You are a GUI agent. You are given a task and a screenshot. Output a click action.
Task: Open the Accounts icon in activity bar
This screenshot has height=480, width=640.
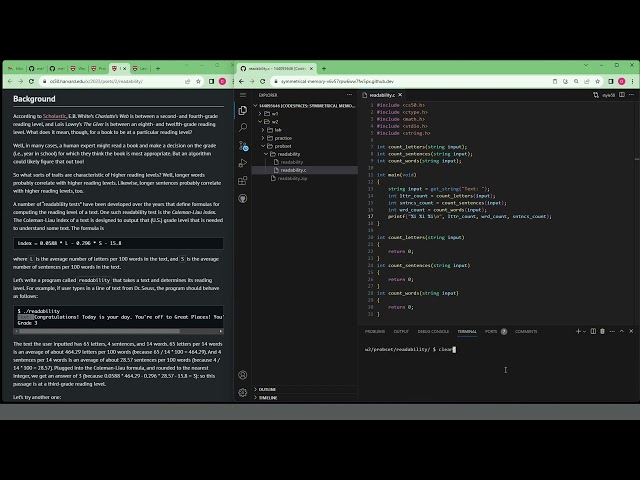(242, 375)
